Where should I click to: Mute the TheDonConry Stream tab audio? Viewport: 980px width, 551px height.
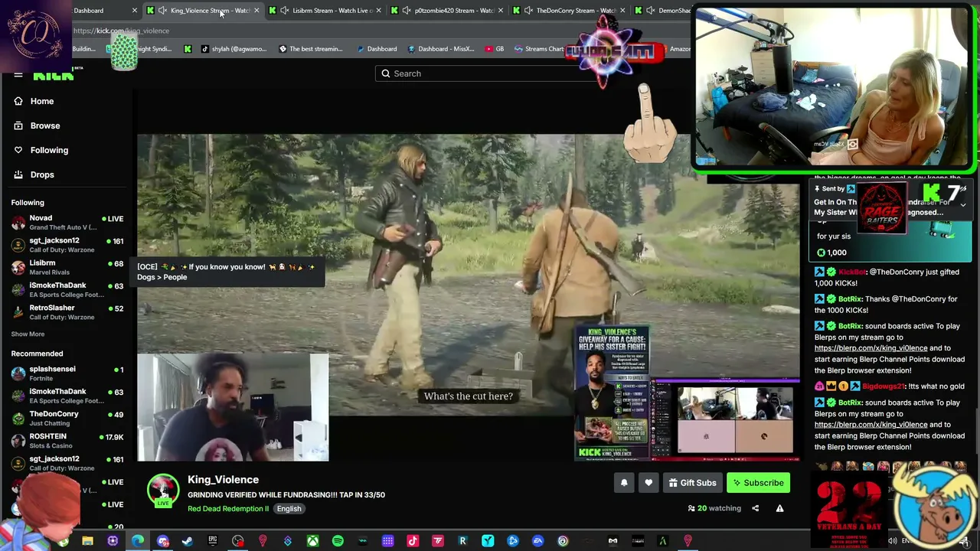[528, 11]
